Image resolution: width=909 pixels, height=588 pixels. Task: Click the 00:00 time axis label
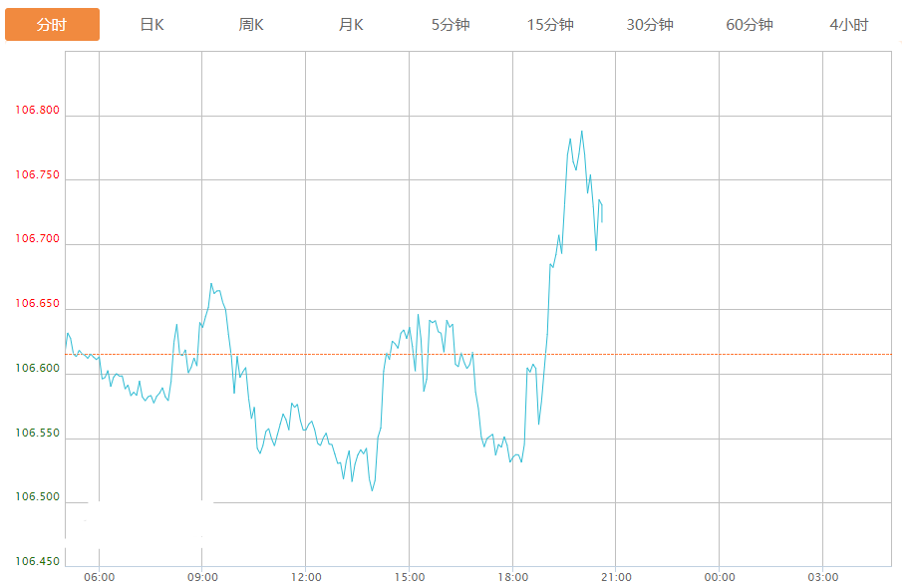720,577
